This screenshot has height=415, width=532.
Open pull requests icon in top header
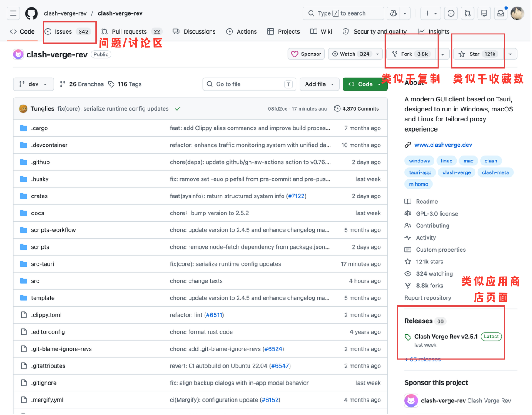(468, 13)
